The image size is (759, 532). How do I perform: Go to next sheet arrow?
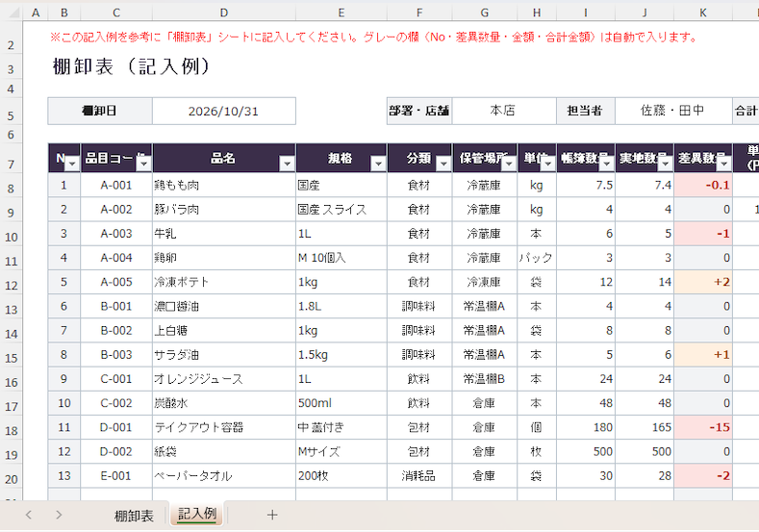59,515
